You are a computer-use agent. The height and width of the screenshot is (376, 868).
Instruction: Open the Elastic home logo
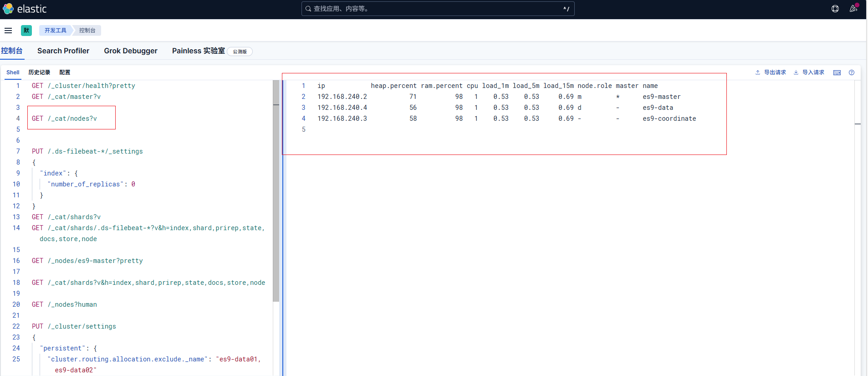pyautogui.click(x=25, y=9)
